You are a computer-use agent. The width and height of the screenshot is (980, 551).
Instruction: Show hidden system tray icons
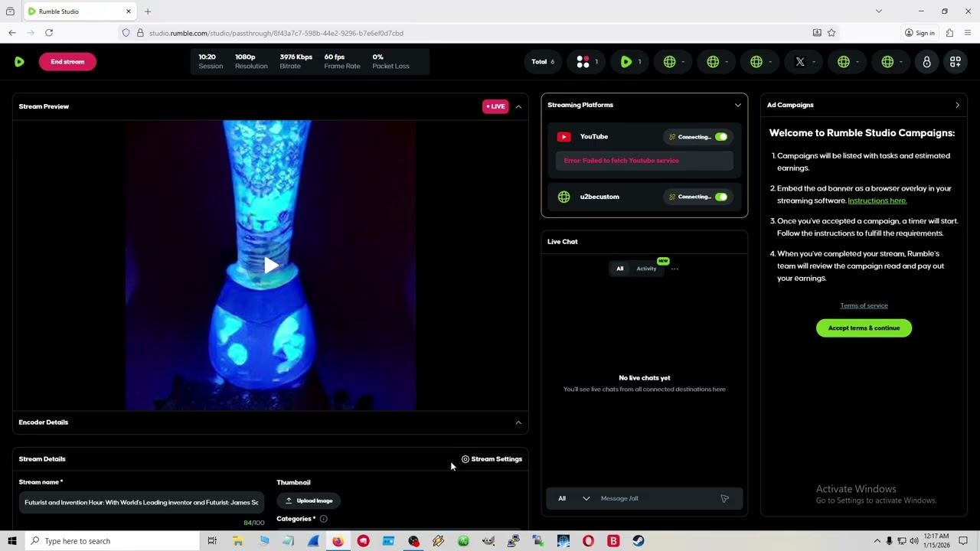877,541
